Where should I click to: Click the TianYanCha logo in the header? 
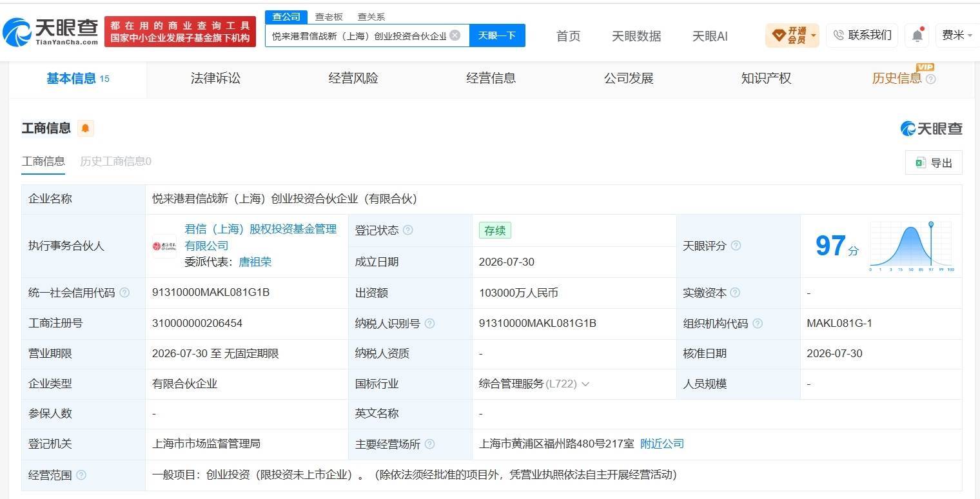tap(50, 32)
